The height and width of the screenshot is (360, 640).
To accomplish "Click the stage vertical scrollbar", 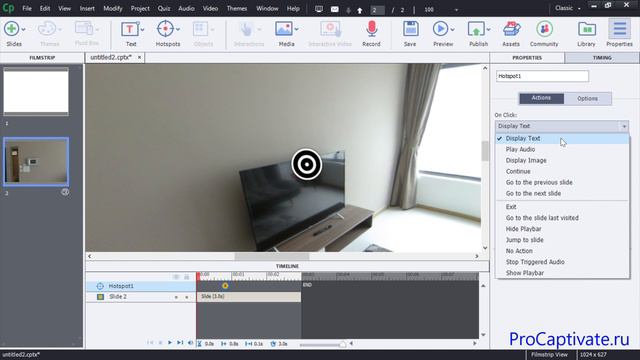I will (x=485, y=151).
